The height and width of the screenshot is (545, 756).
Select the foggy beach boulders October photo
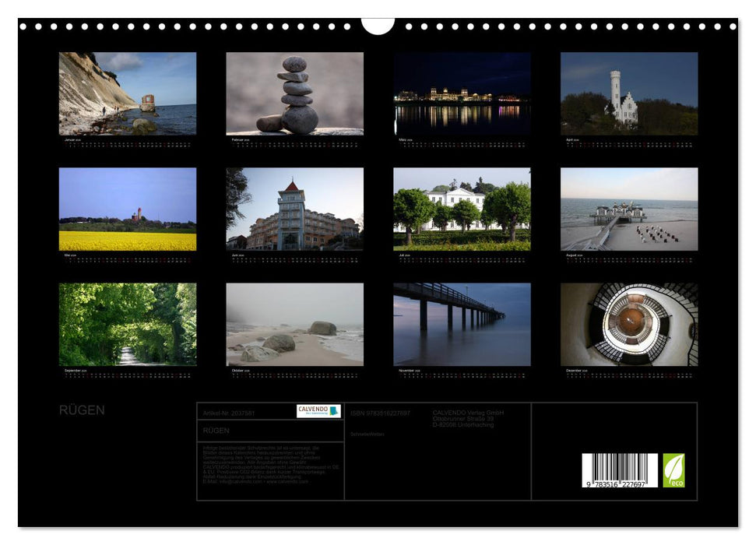(294, 324)
